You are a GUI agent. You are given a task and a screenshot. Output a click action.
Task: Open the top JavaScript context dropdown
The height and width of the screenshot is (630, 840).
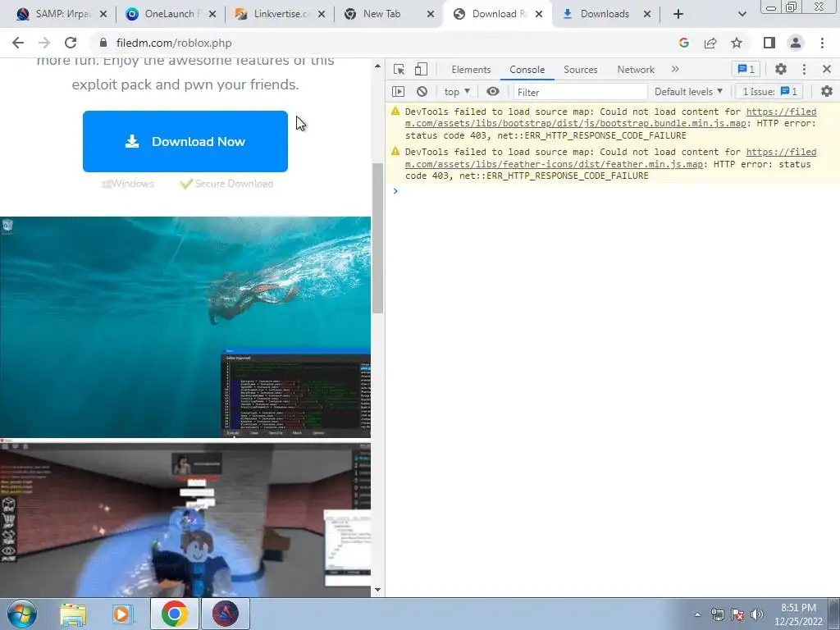pyautogui.click(x=457, y=92)
